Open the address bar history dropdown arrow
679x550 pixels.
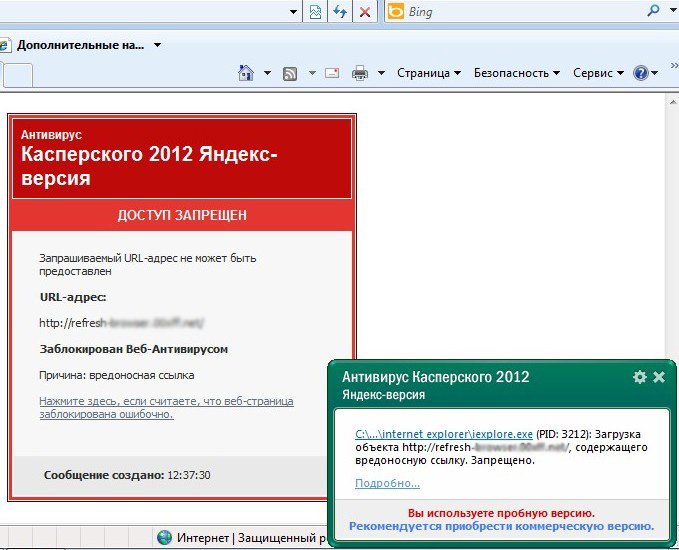(294, 12)
